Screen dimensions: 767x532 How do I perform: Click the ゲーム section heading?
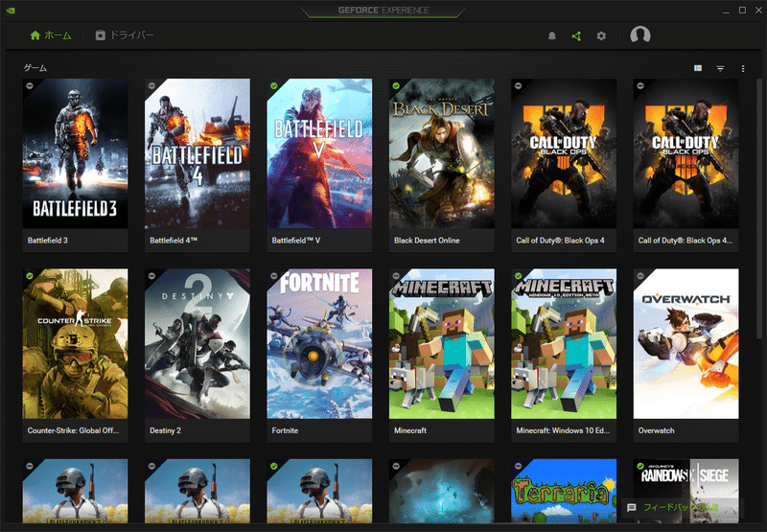coord(35,68)
